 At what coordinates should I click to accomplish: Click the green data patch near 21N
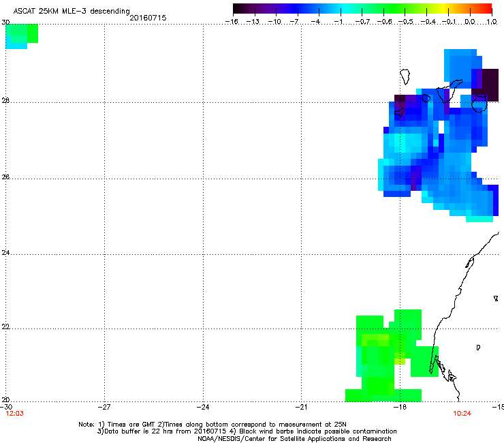(x=392, y=356)
